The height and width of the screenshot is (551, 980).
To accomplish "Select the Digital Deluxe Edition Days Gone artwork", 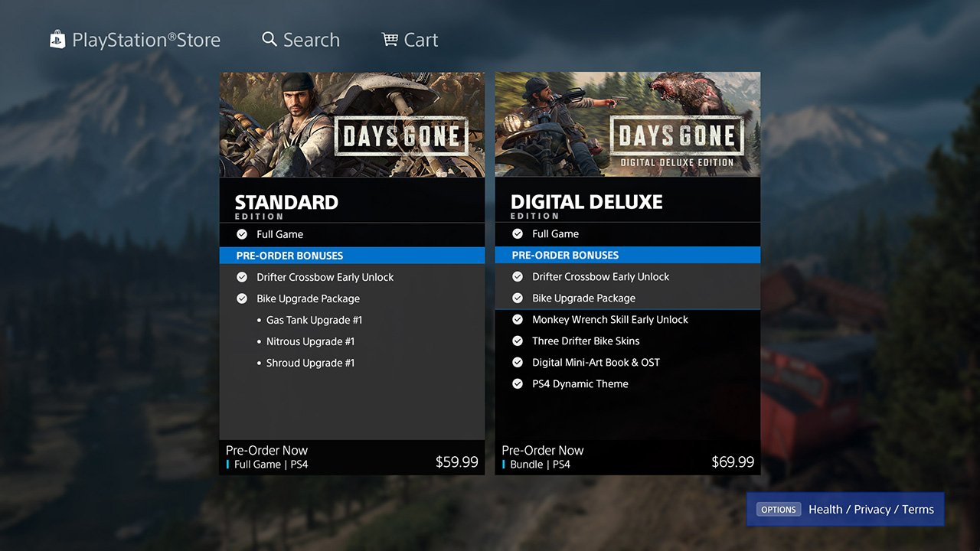I will (x=628, y=125).
